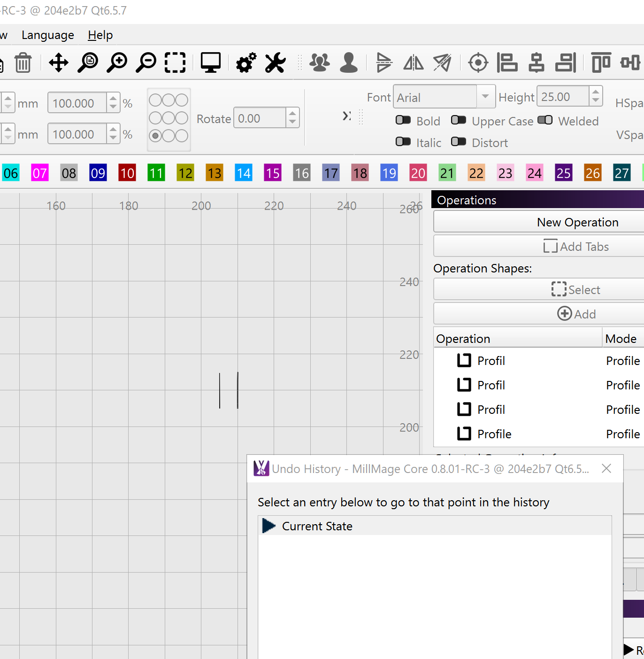
Task: Click the dashed frame selection icon
Action: (175, 62)
